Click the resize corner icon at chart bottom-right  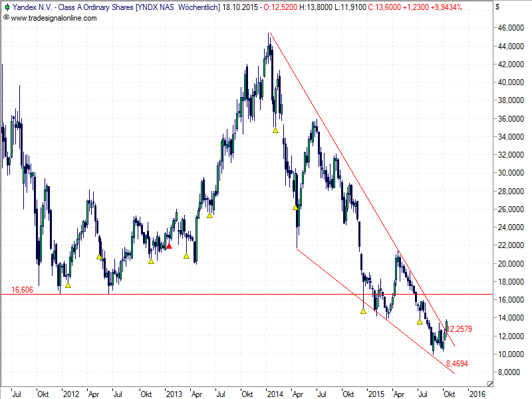point(490,384)
